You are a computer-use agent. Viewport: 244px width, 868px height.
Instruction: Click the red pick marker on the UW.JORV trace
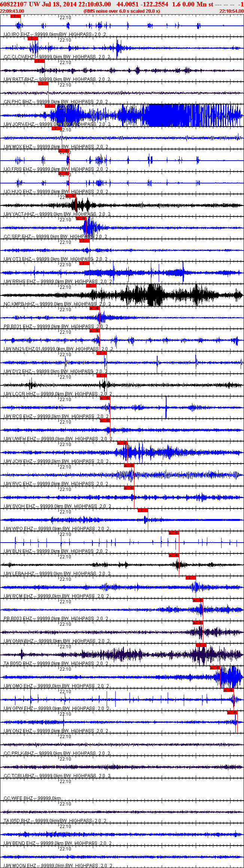point(50,106)
